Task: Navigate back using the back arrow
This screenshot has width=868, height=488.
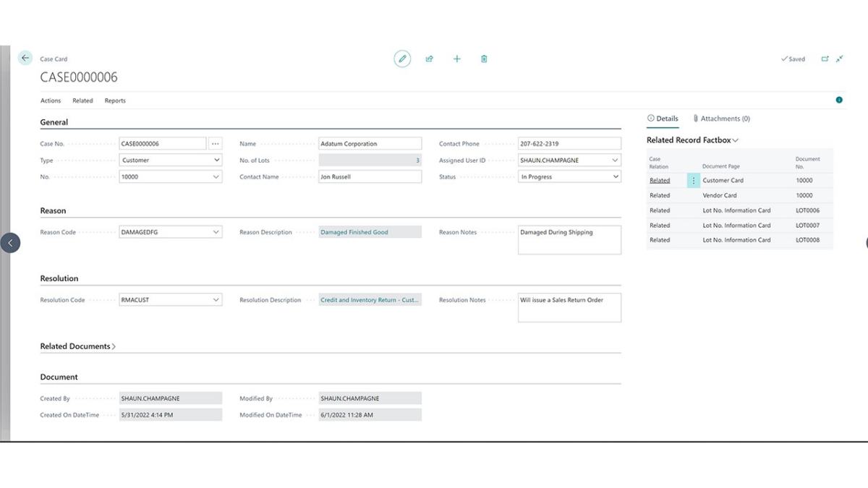Action: click(25, 57)
